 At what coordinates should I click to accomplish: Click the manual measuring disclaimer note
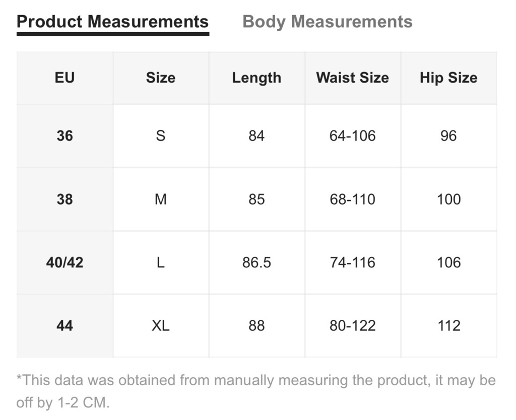point(256,391)
